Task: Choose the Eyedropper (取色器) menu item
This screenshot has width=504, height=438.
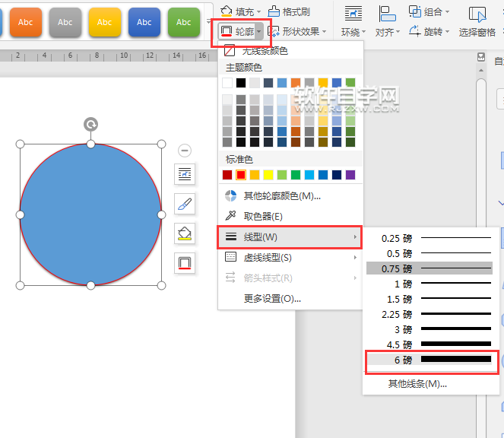Action: [290, 216]
